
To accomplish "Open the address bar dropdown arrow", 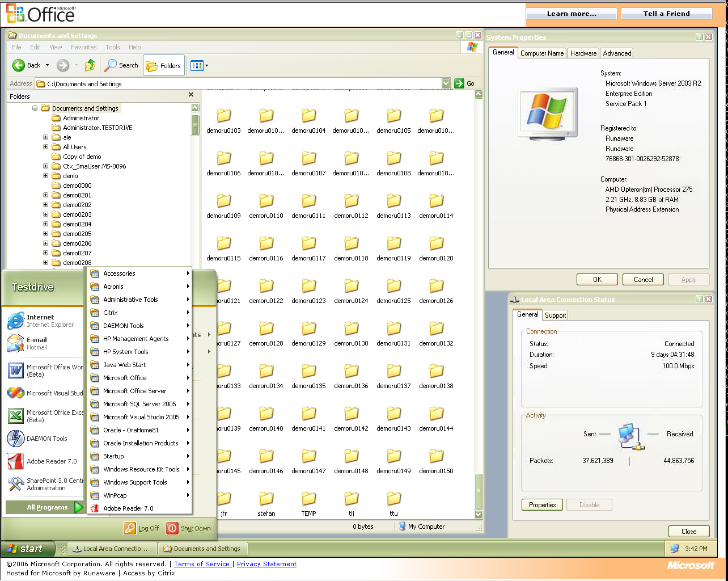I will [x=446, y=83].
